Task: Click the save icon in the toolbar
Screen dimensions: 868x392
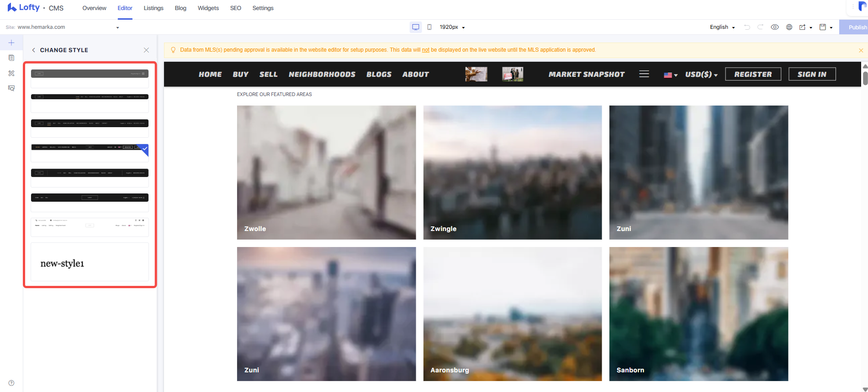Action: pyautogui.click(x=823, y=27)
